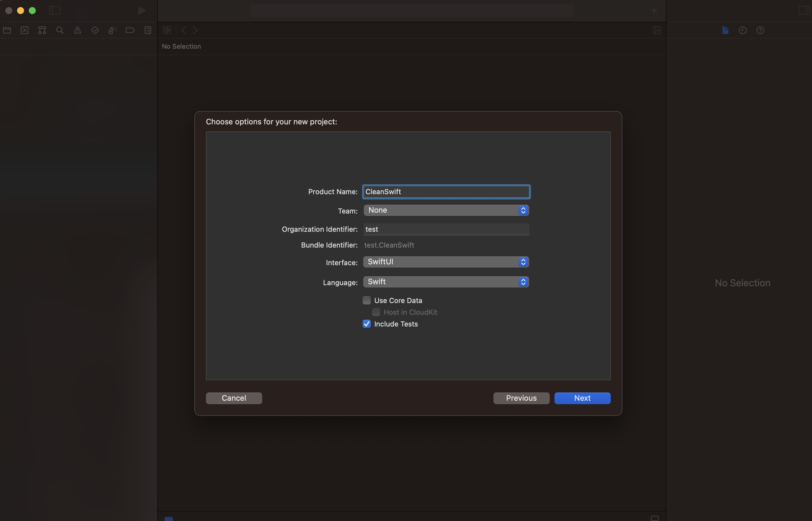
Task: Uncheck the Include Tests checkbox
Action: (366, 324)
